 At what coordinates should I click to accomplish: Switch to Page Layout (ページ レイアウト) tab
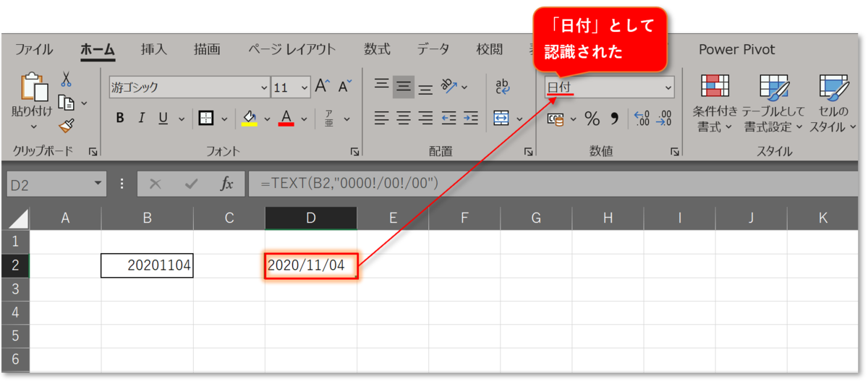pos(292,49)
